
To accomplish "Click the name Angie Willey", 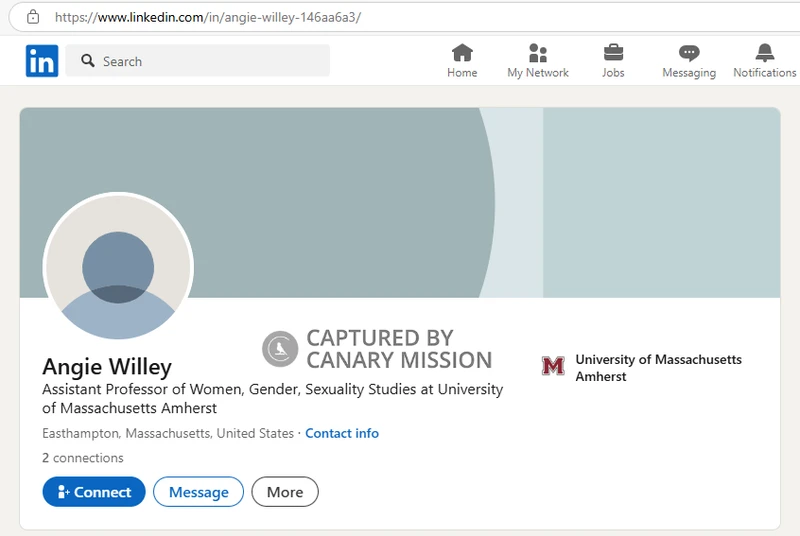I will (107, 366).
